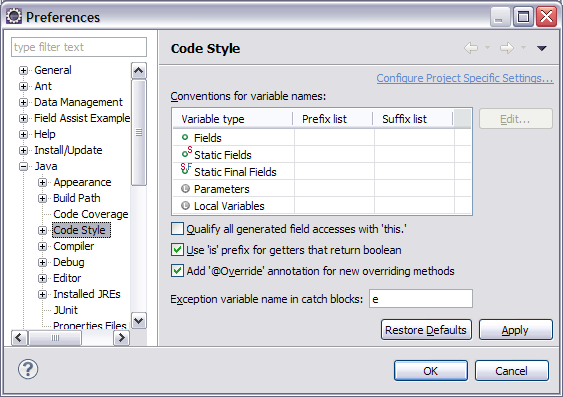Screen dimensions: 563x397
Task: Enable qualify field accesses with 'this.'
Action: click(x=177, y=229)
